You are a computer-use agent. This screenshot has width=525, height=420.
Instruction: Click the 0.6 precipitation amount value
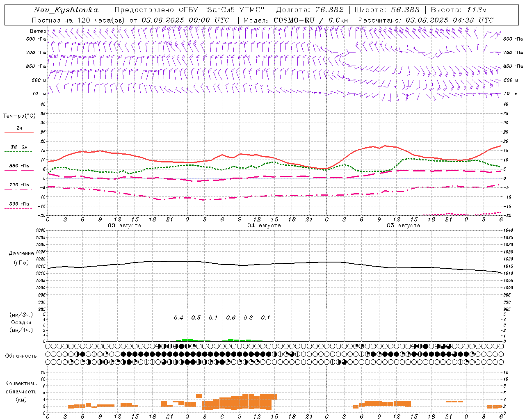pos(231,317)
